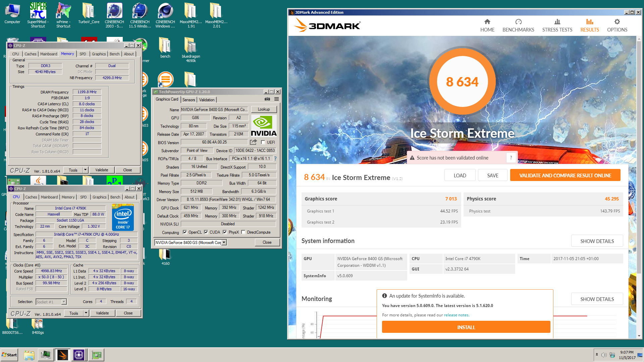
Task: Click Validate in CPU-Z Memory window
Action: [102, 170]
